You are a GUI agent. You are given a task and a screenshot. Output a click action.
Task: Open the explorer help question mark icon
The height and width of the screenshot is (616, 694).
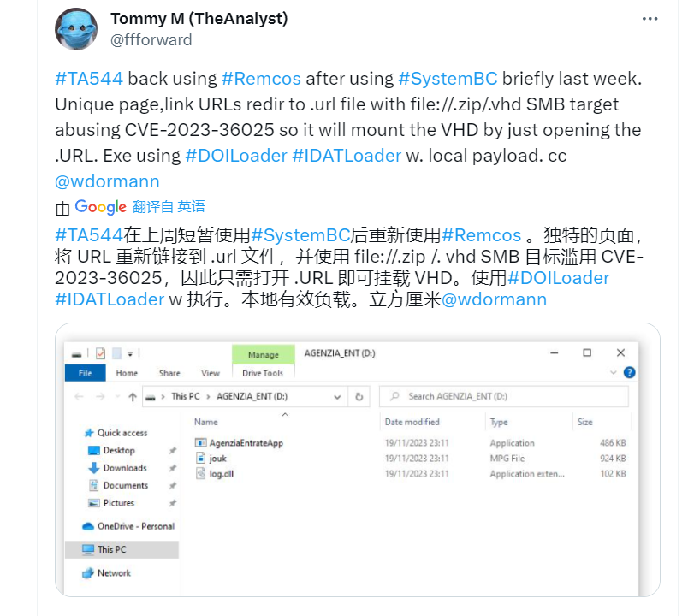pyautogui.click(x=629, y=373)
